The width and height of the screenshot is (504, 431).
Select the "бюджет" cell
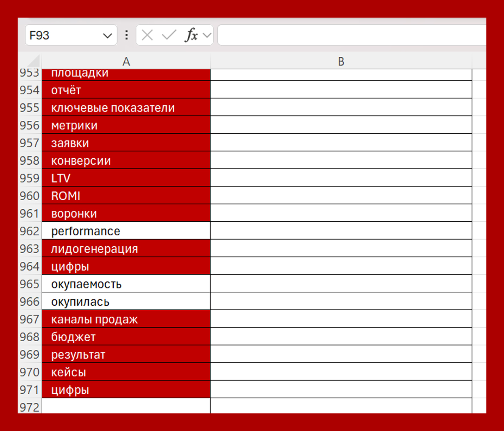click(126, 336)
